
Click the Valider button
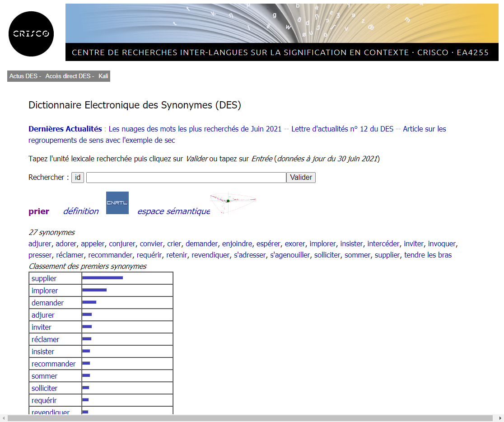[x=301, y=178]
